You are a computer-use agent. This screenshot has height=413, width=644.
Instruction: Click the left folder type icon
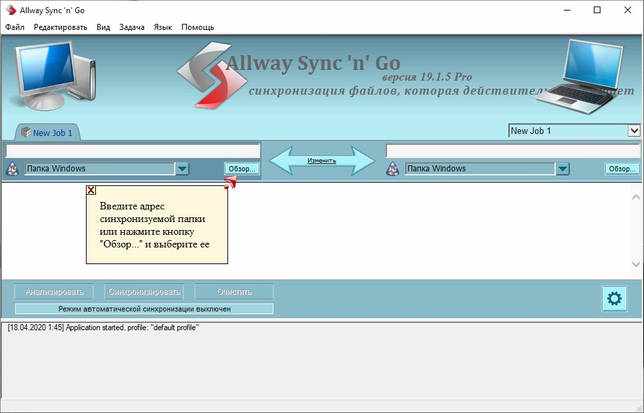[13, 168]
